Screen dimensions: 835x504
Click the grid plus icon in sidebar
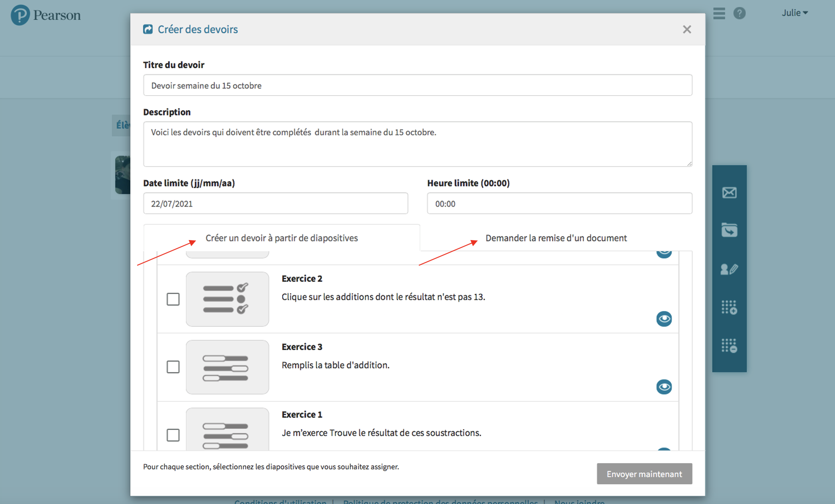click(729, 307)
